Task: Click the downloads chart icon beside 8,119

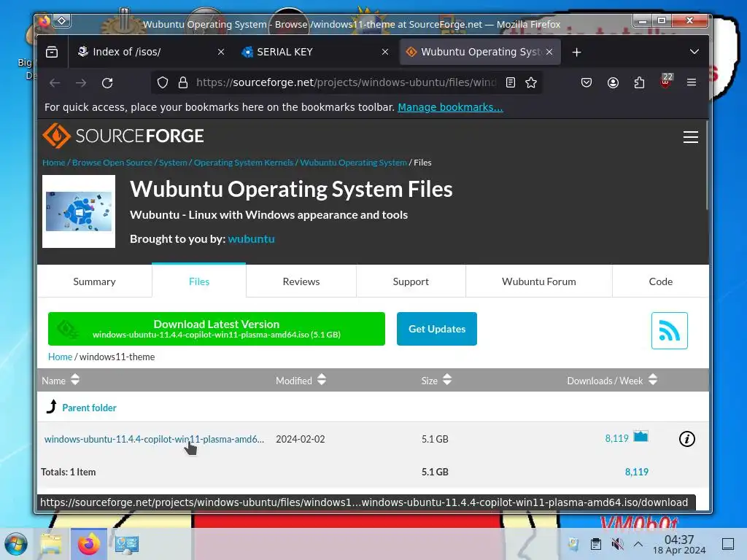Action: pyautogui.click(x=640, y=436)
